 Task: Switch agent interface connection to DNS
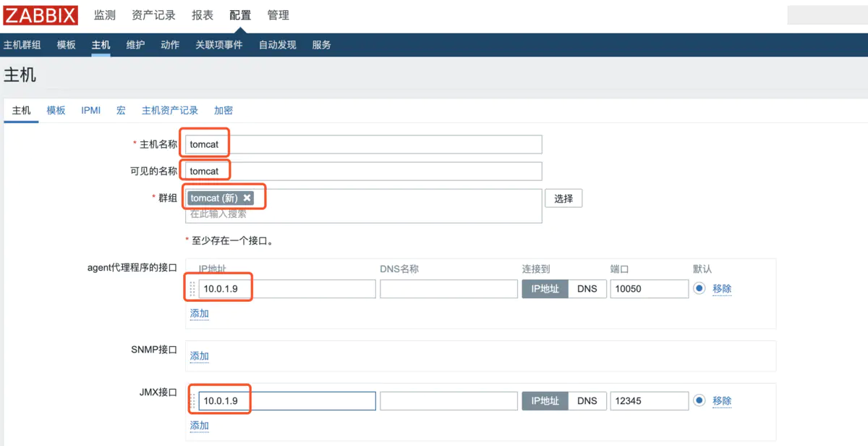pyautogui.click(x=587, y=289)
